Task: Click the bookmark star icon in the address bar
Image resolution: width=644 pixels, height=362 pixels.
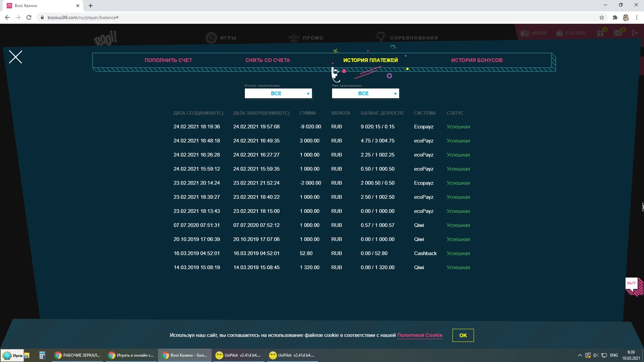Action: (x=602, y=17)
